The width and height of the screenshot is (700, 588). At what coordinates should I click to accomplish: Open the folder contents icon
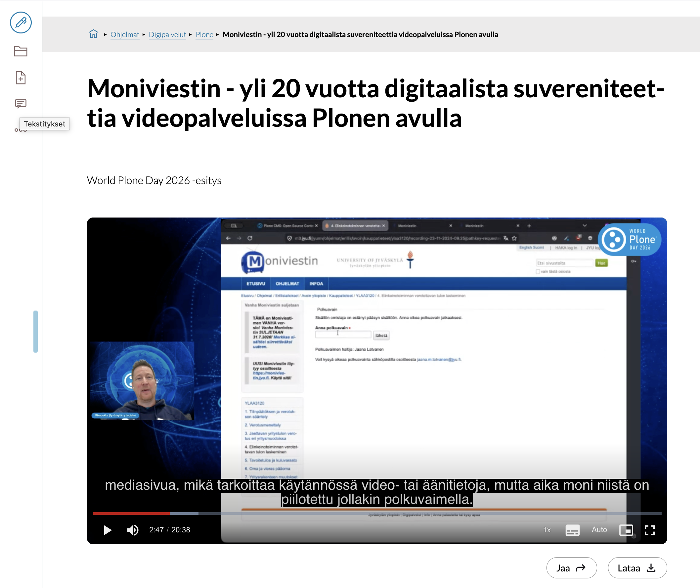[x=21, y=51]
